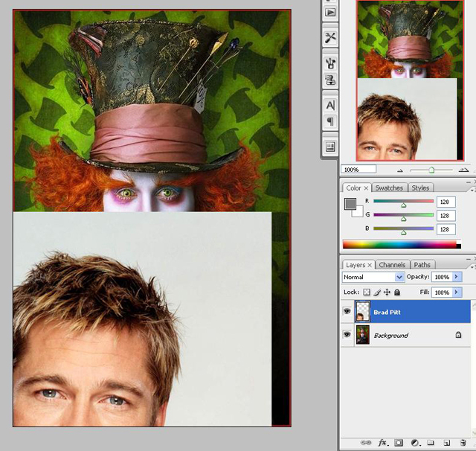Switch to the Swatches tab
The image size is (476, 451).
[x=389, y=188]
